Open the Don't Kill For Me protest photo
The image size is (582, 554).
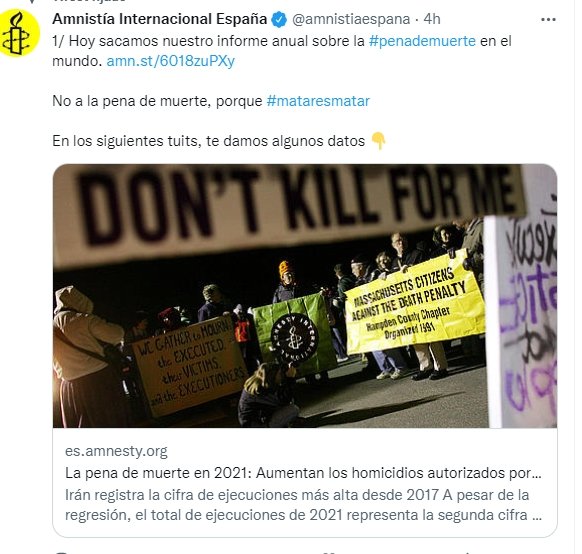pos(305,296)
